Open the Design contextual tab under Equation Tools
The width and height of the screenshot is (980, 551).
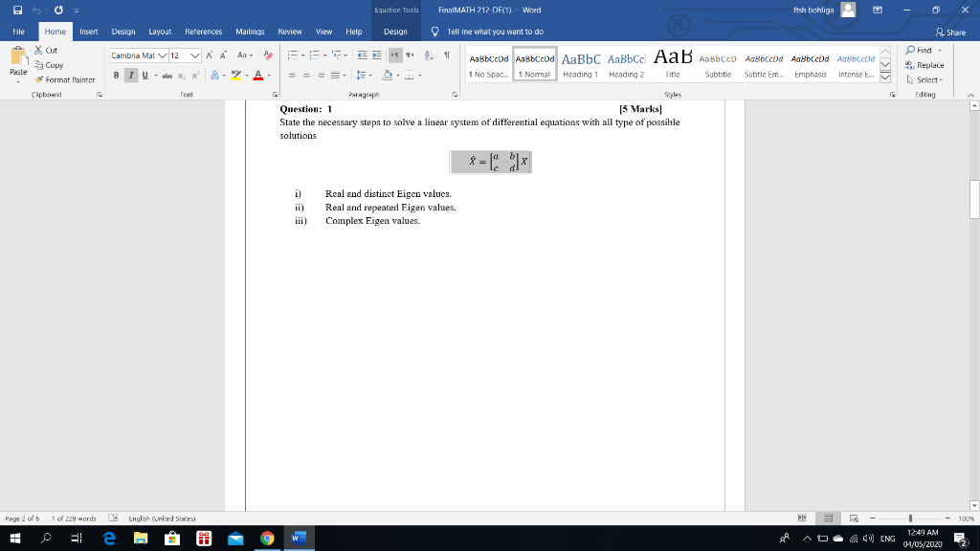[395, 31]
